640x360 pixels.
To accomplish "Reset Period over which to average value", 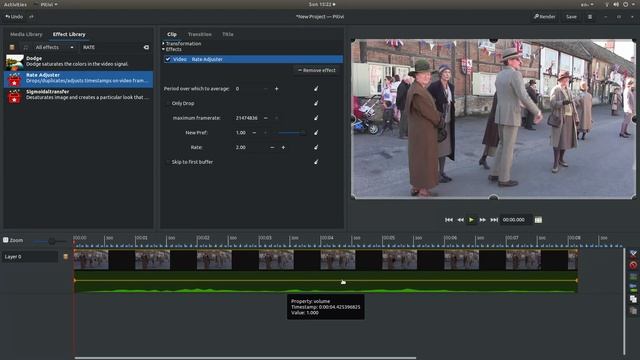I will coord(316,89).
